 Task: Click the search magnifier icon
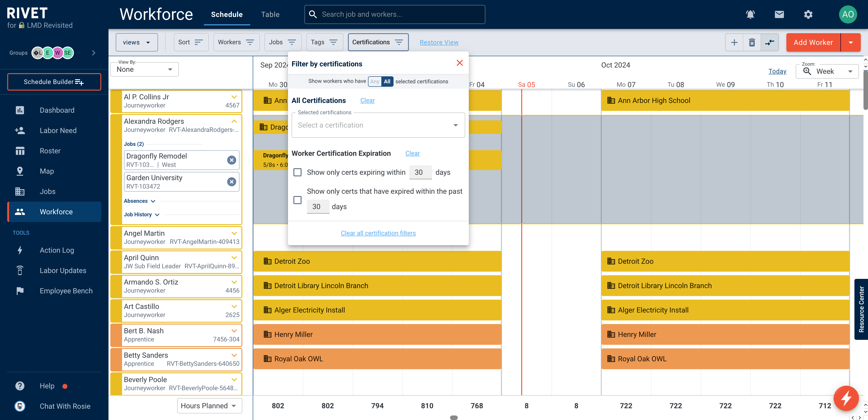[313, 14]
